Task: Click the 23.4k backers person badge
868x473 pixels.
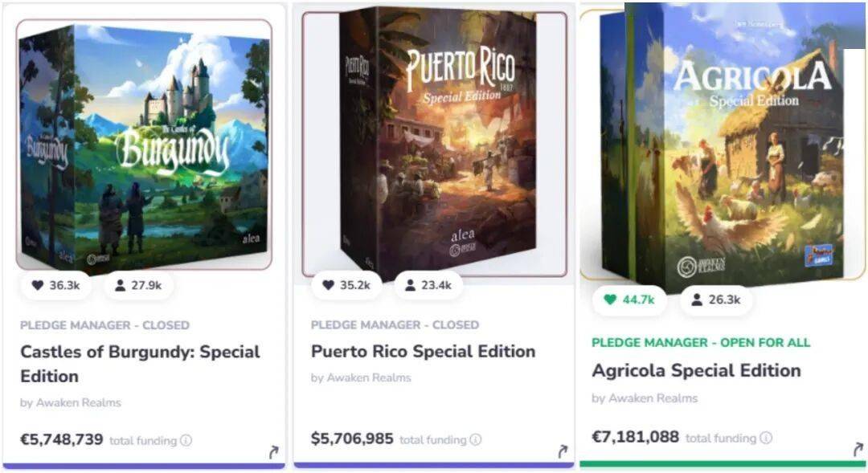Action: point(428,285)
